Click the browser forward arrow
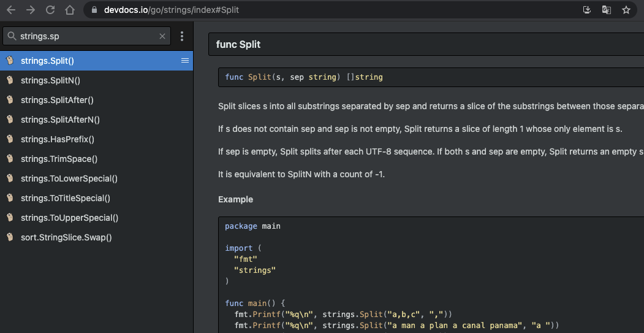Screen dimensions: 644x333 point(31,10)
